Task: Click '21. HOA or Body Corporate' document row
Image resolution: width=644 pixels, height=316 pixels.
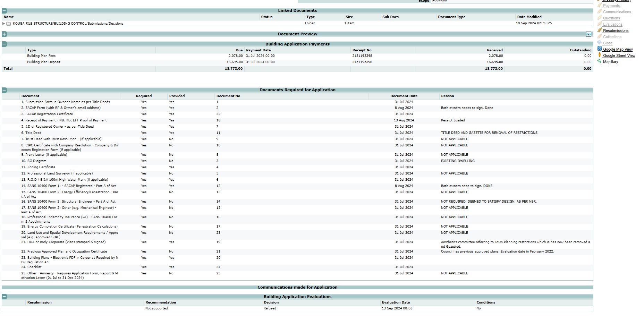Action: tap(63, 242)
